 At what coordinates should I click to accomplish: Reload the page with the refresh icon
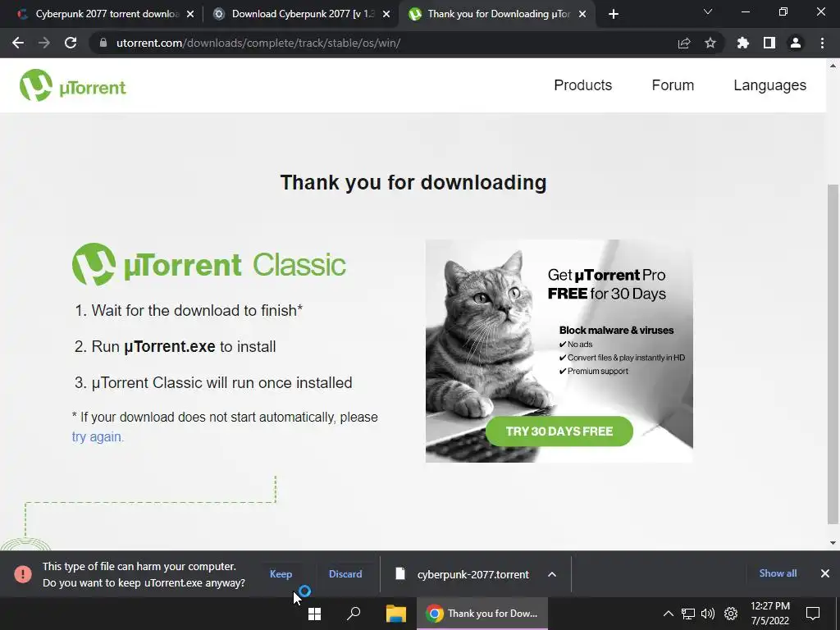[71, 43]
